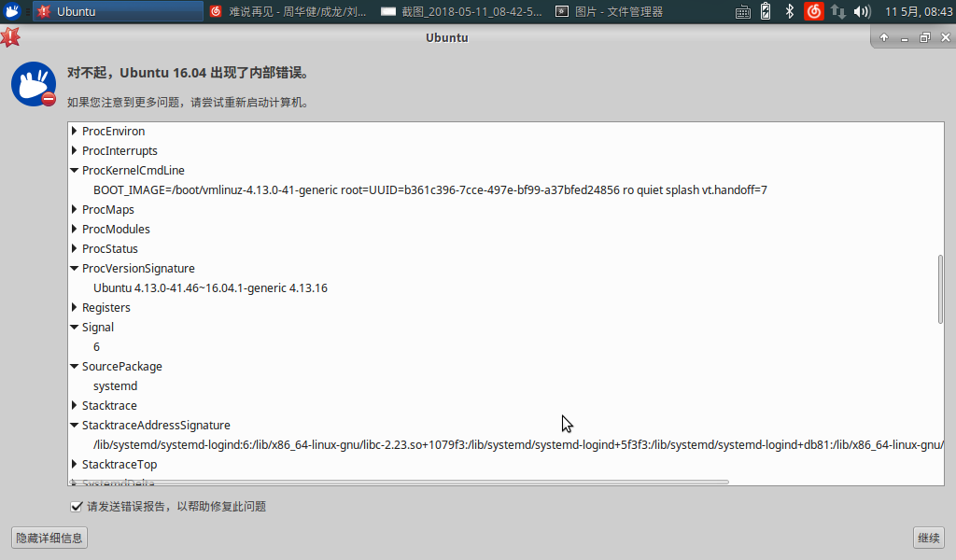Close the Ubuntu error dialog
The width and height of the screenshot is (956, 560).
click(x=946, y=37)
